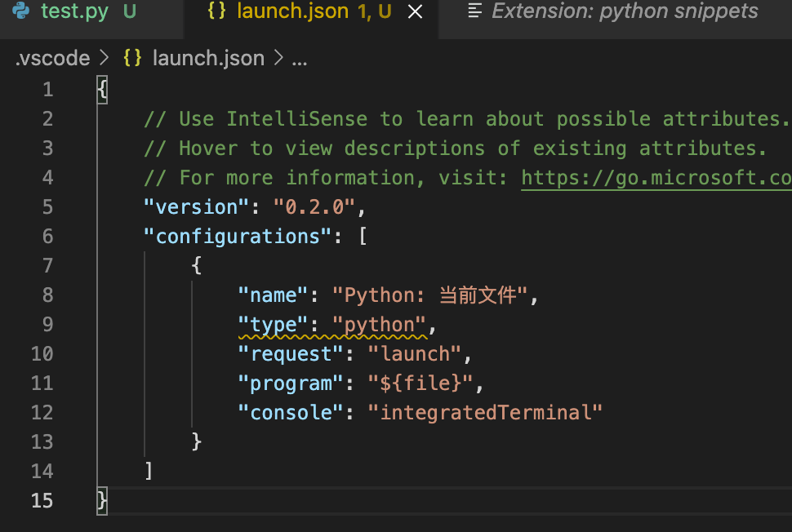
Task: Click the opening brace on line 1
Action: (101, 89)
